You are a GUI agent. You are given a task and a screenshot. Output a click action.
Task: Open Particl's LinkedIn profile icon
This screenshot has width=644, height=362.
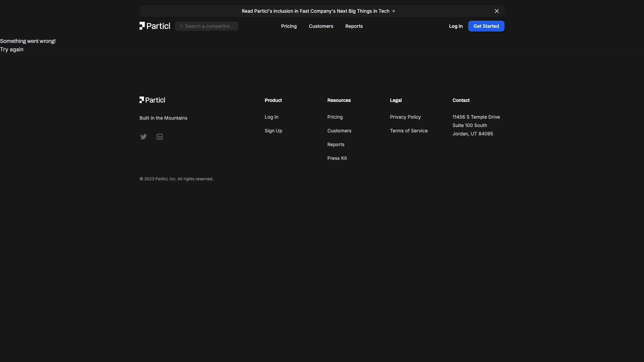[160, 137]
